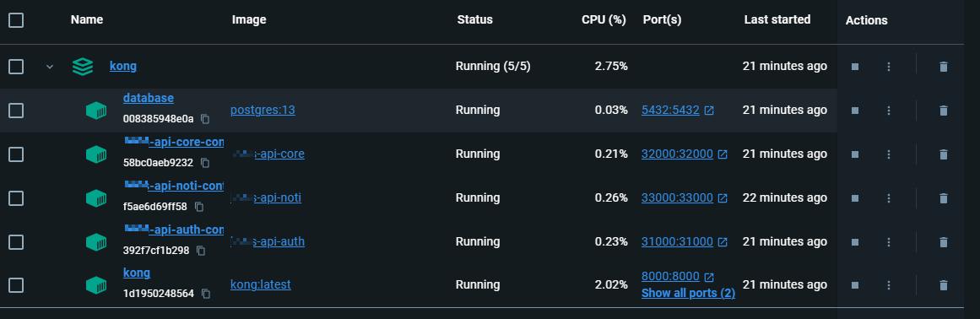Delete the database container via trash icon
980x319 pixels.
click(944, 111)
